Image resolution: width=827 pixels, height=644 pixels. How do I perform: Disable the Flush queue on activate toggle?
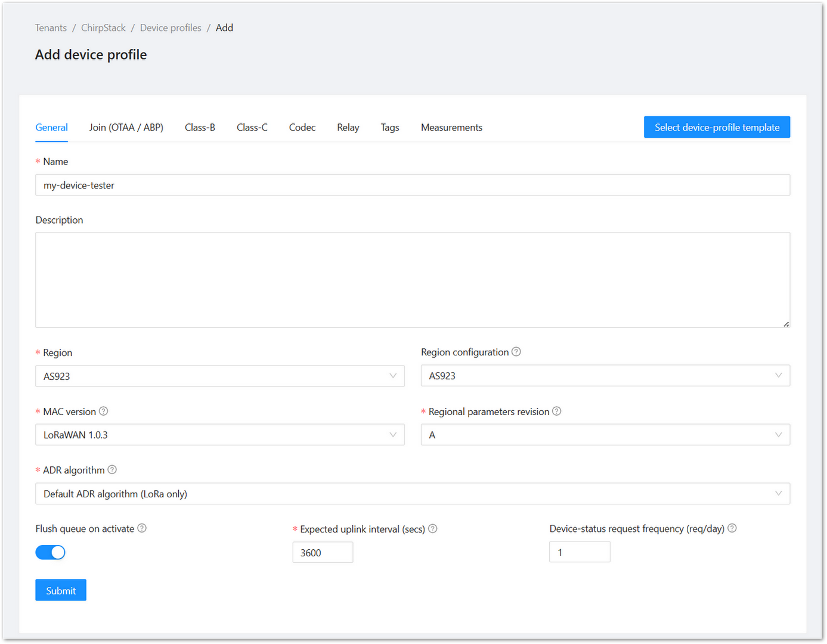tap(50, 552)
